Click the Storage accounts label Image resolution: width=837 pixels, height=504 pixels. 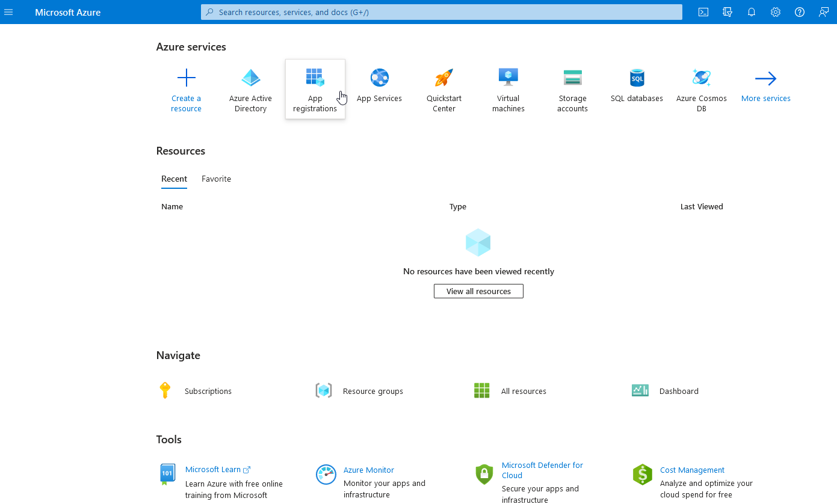point(572,103)
